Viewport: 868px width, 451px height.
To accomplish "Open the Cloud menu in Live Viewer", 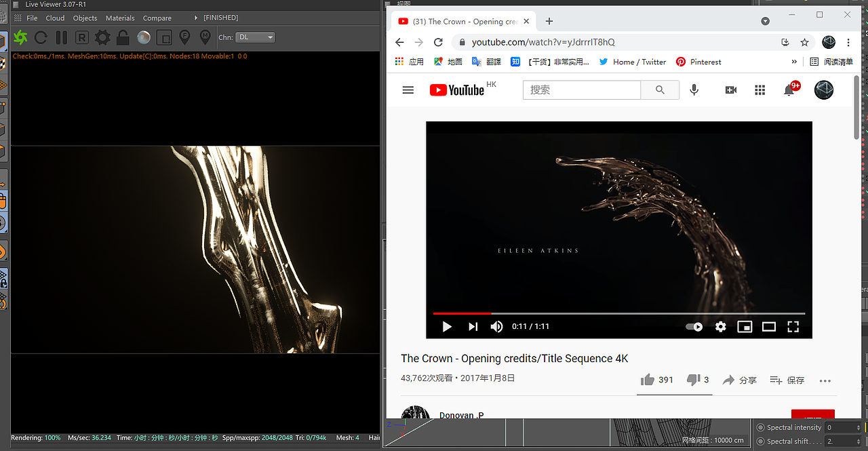I will [x=55, y=18].
